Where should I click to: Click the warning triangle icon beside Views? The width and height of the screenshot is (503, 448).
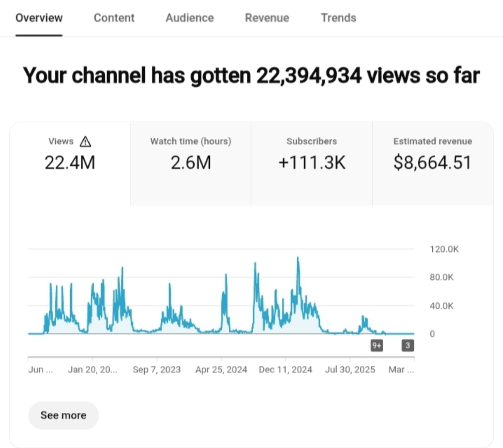click(x=85, y=142)
